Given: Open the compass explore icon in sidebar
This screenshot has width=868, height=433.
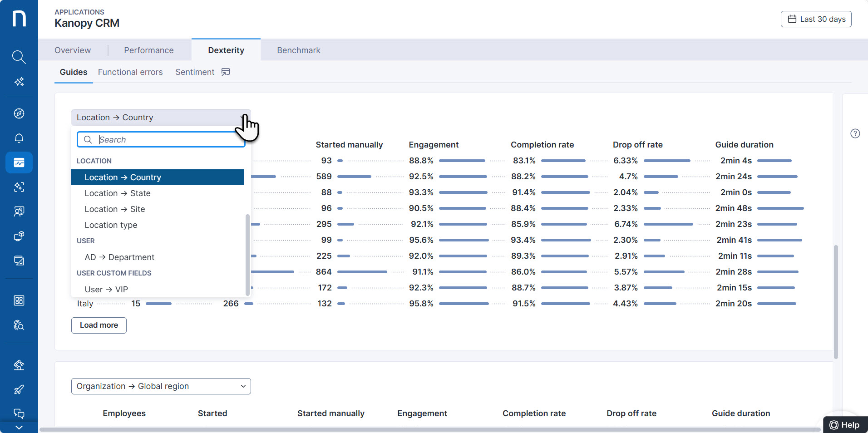Looking at the screenshot, I should pyautogui.click(x=19, y=113).
